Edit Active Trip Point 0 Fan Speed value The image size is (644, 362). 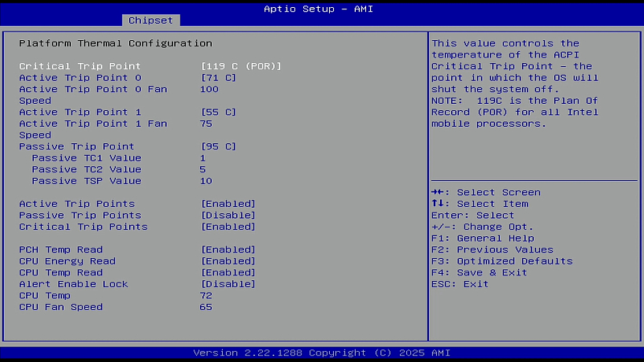209,89
